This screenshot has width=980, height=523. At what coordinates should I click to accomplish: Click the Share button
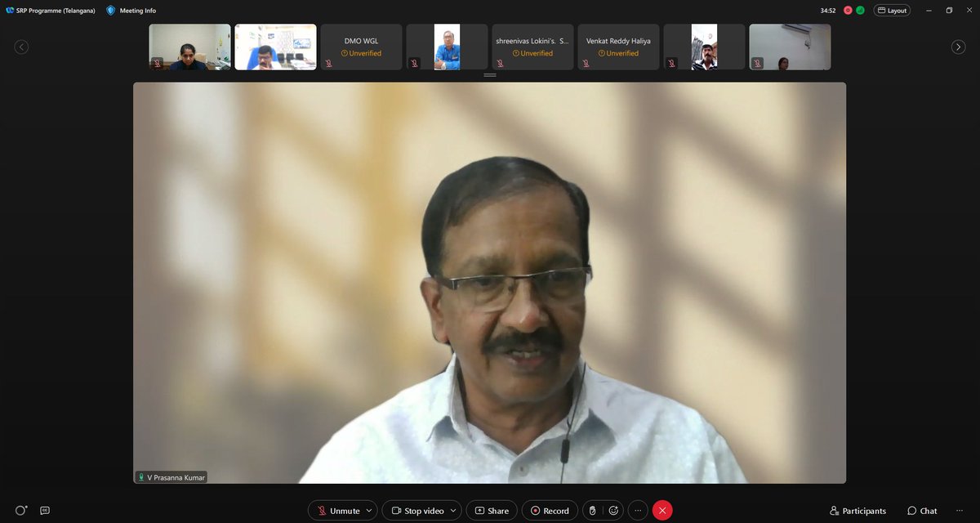tap(492, 511)
